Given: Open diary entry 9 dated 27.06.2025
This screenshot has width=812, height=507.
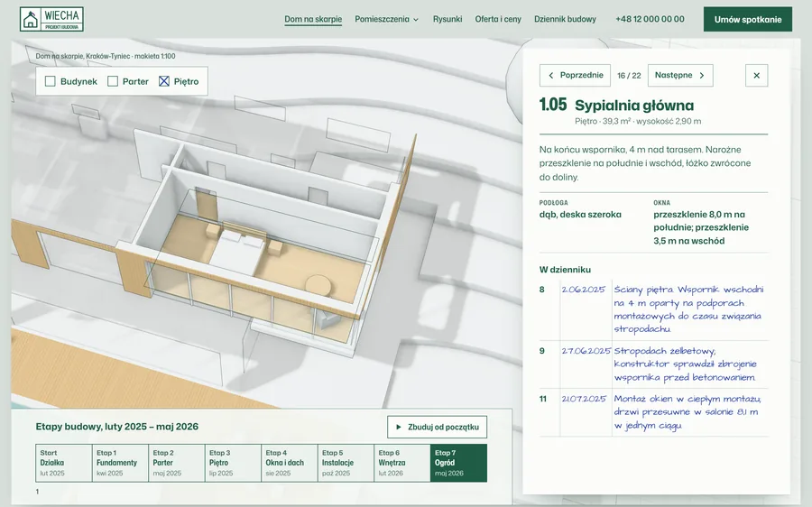Looking at the screenshot, I should [x=653, y=364].
